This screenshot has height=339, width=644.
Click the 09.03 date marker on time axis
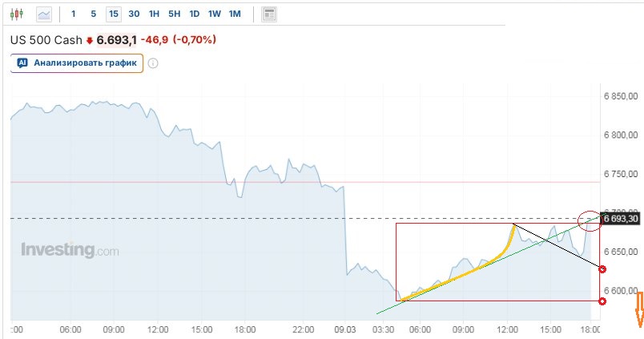click(x=345, y=329)
